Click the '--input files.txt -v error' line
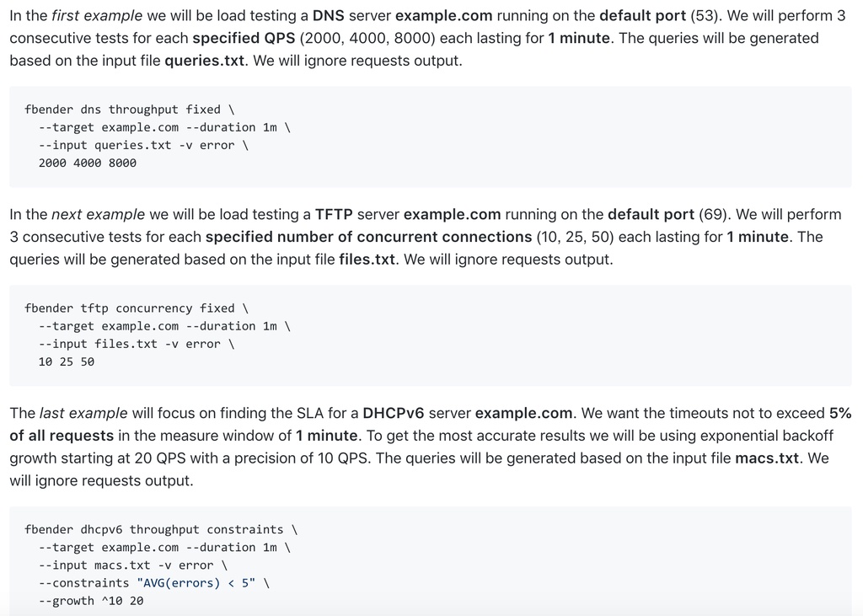The image size is (863, 616). click(137, 344)
